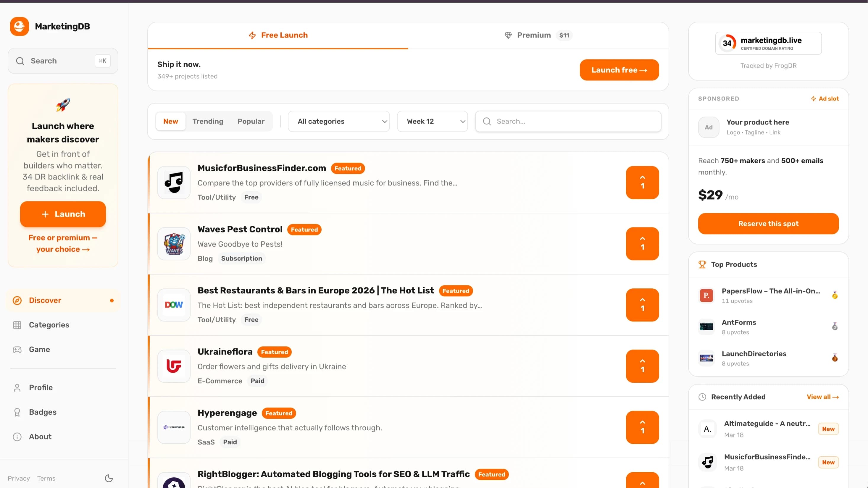Click the projects search field
Screen dimensions: 868x488
click(568, 121)
